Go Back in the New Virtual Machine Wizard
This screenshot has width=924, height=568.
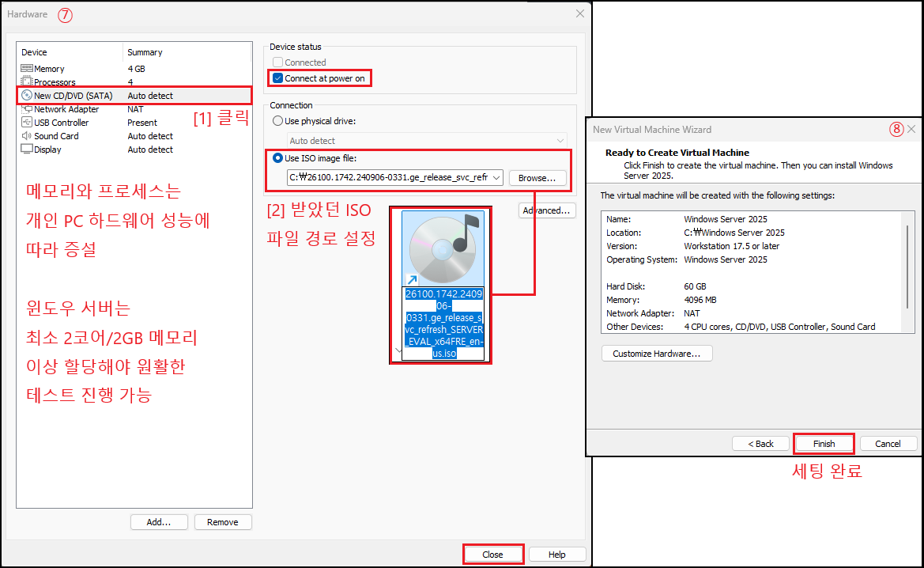coord(760,444)
